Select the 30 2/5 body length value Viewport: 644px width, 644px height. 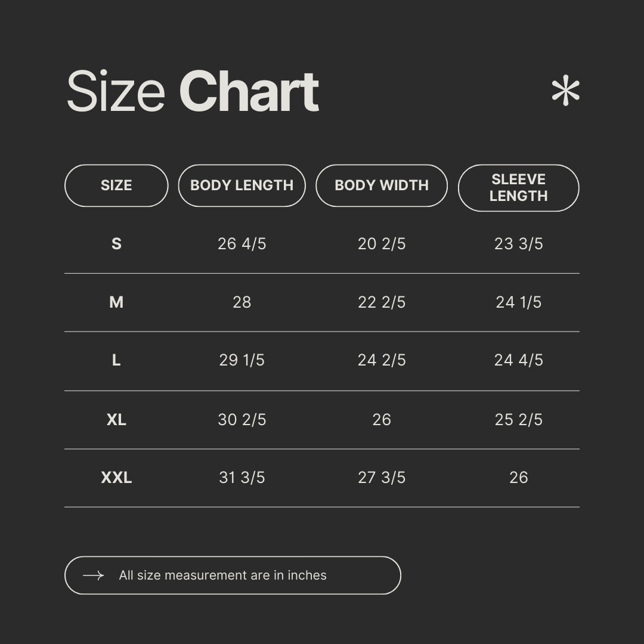click(x=241, y=420)
